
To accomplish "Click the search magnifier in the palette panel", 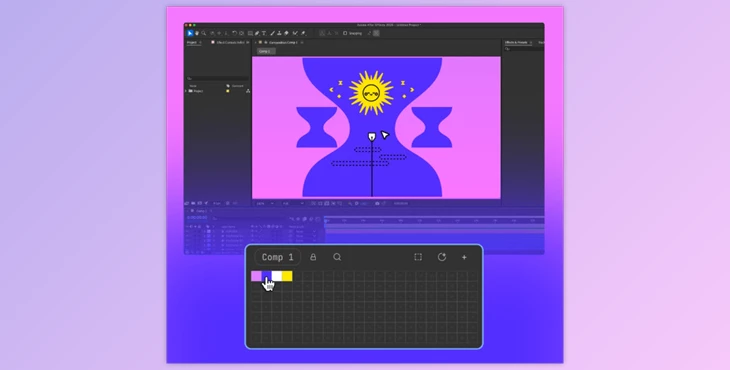I will click(x=337, y=257).
